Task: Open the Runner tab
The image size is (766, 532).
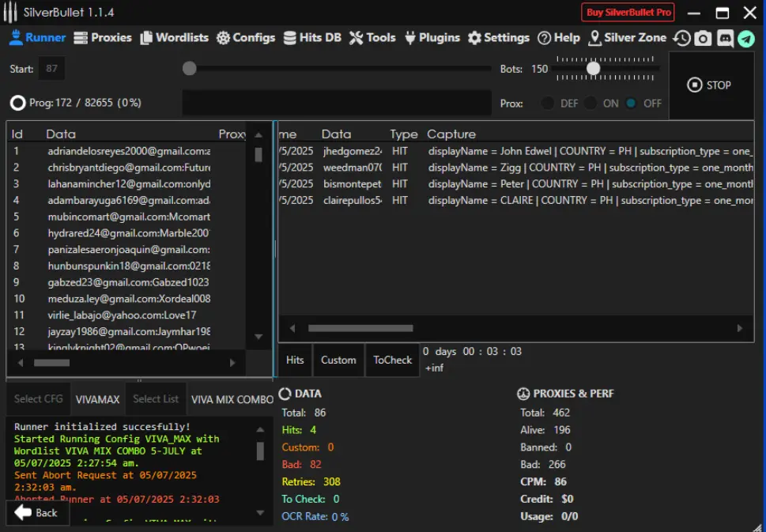Action: [x=37, y=38]
